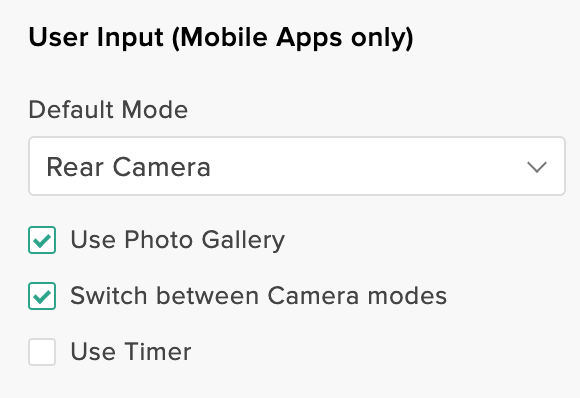The height and width of the screenshot is (398, 580).
Task: Click the User Input (Mobile Apps only) heading
Action: [221, 38]
